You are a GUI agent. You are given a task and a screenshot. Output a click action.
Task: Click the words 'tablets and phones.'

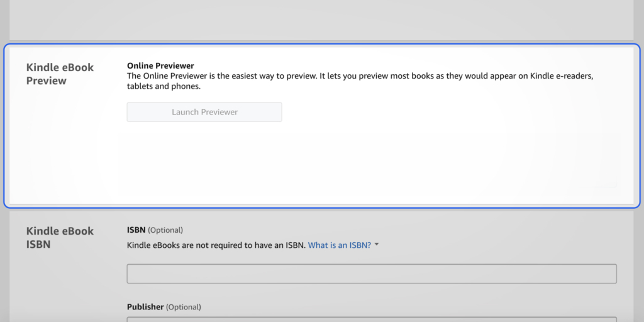[164, 87]
